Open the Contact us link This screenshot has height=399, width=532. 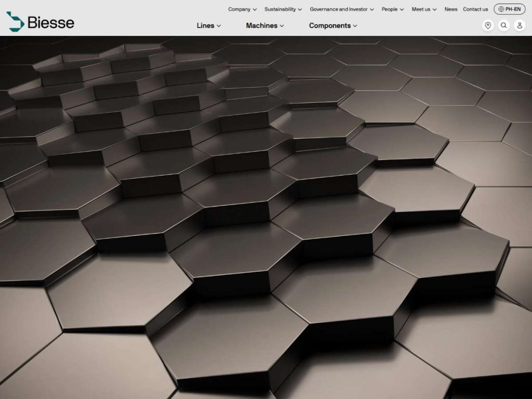[x=475, y=9]
